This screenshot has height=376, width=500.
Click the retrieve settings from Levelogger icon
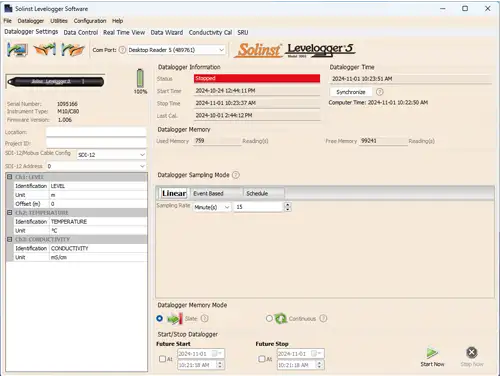[x=18, y=50]
